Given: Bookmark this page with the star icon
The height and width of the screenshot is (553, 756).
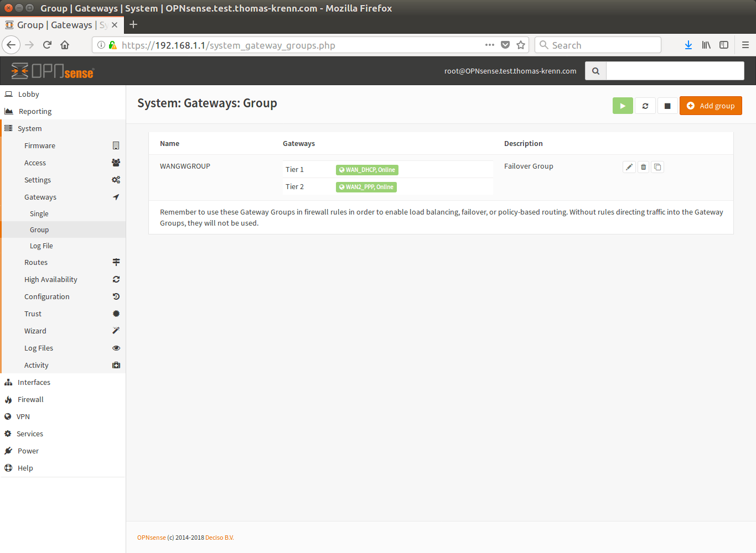Looking at the screenshot, I should point(521,45).
